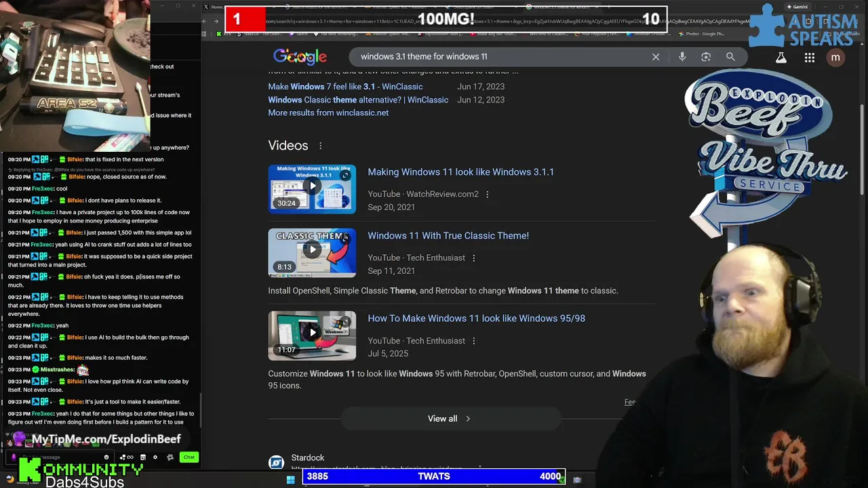This screenshot has height=488, width=868.
Task: Click the "makes it so much faster." chat message
Action: 116,358
